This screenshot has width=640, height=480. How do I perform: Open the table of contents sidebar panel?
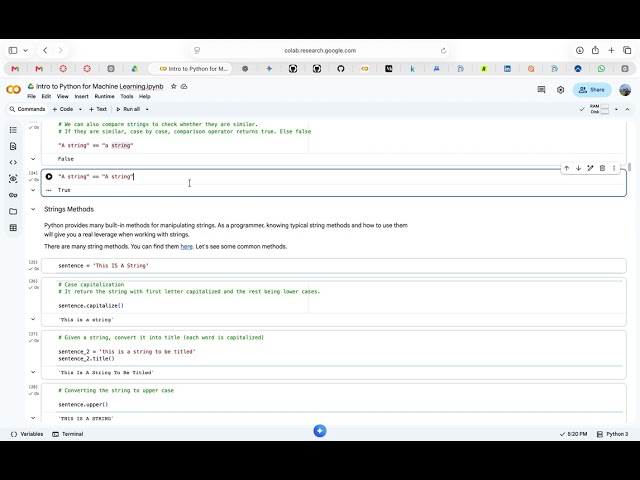13,130
